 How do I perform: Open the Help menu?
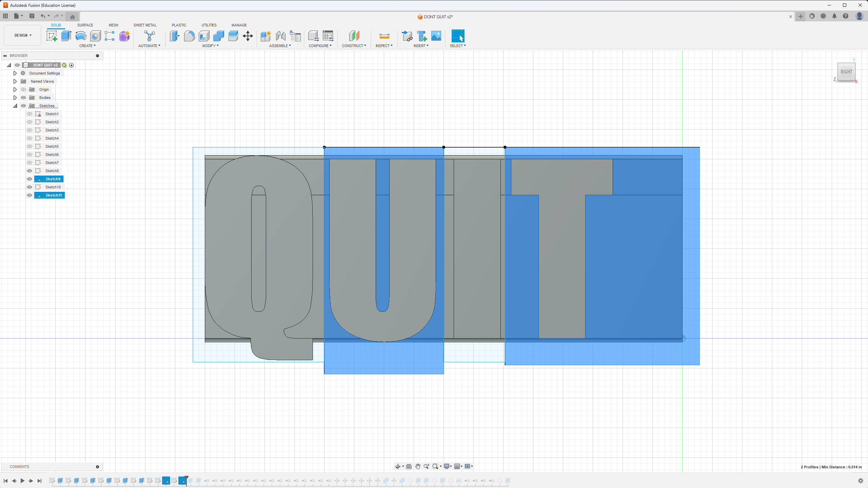(846, 16)
